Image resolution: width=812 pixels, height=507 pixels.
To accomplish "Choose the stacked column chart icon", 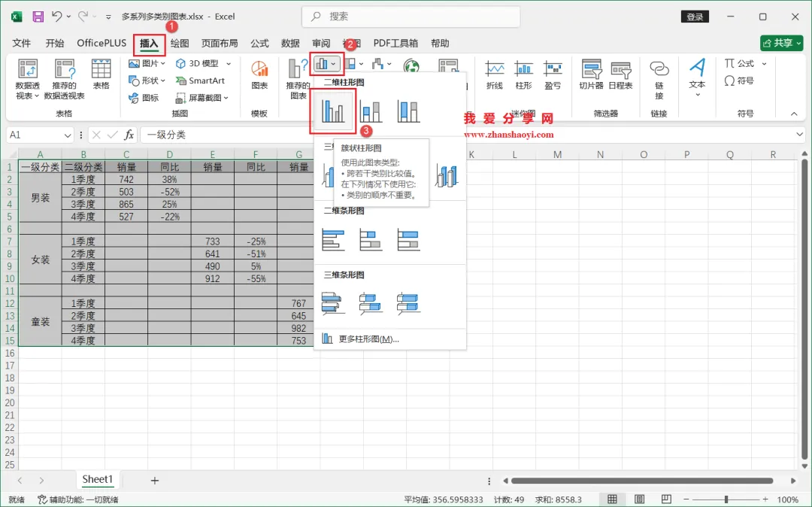I will click(x=371, y=111).
